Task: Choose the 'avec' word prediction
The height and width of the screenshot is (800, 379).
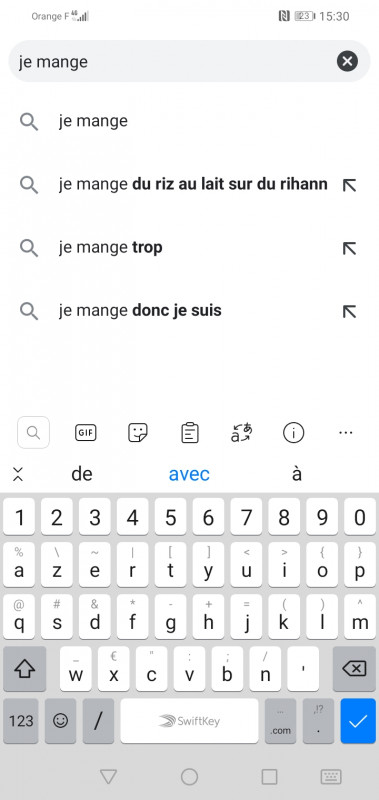Action: pos(189,474)
